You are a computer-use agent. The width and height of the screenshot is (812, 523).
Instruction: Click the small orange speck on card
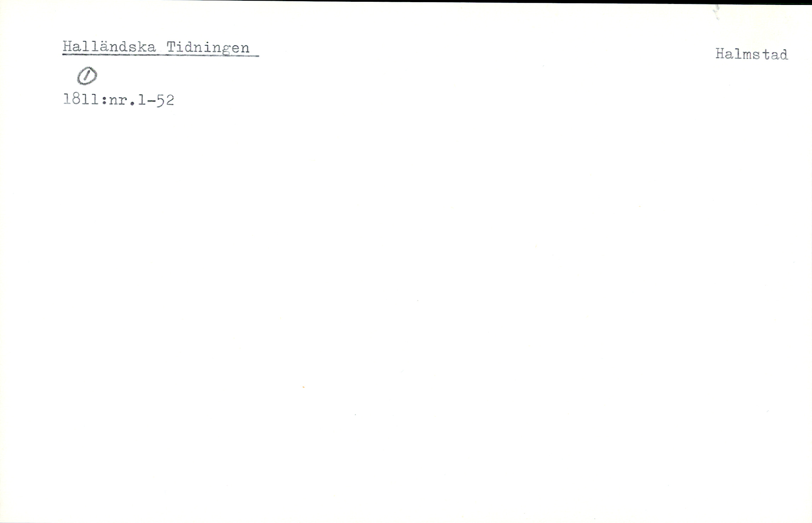pyautogui.click(x=304, y=387)
